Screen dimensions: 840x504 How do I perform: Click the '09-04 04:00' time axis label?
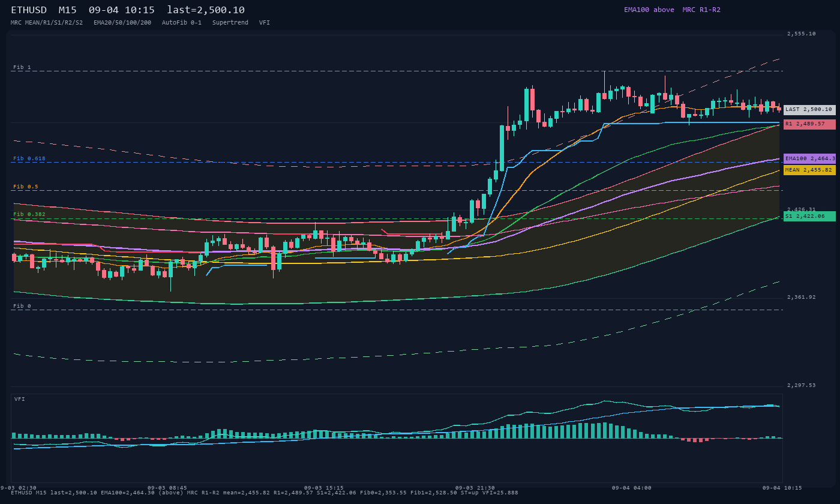click(x=632, y=488)
